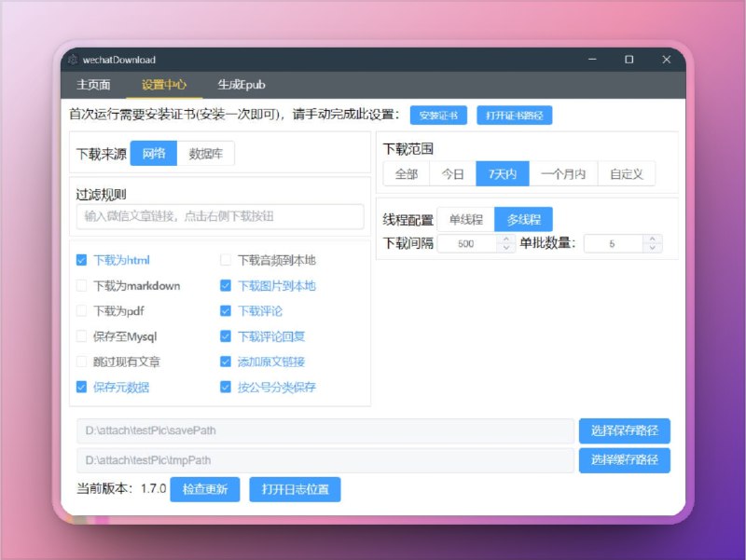Enable the 下载为pdf checkbox

pyautogui.click(x=82, y=311)
